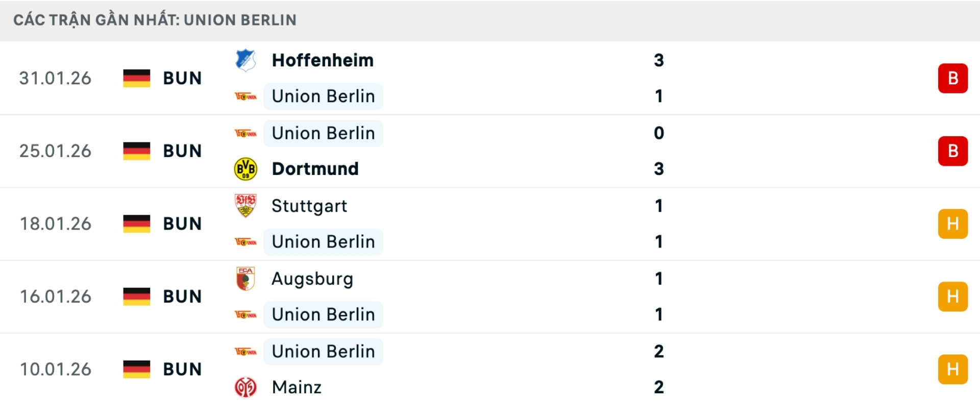This screenshot has height=404, width=980.
Task: Select the B badge for Dortmund defeat
Action: 953,151
